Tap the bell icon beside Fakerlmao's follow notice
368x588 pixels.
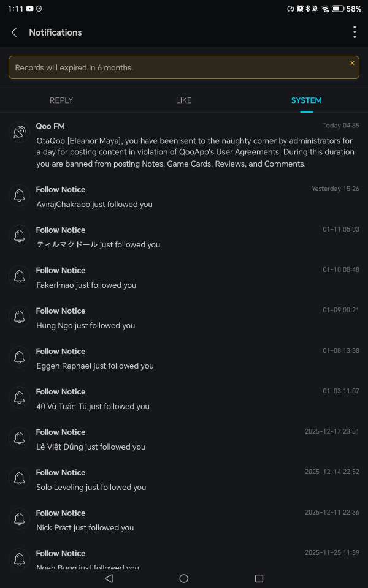click(x=20, y=276)
